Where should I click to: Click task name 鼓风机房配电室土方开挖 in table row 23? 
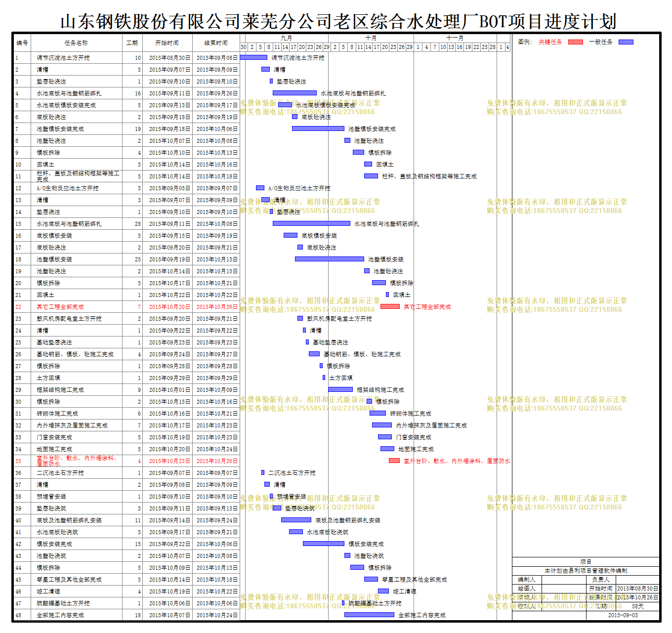pyautogui.click(x=69, y=319)
